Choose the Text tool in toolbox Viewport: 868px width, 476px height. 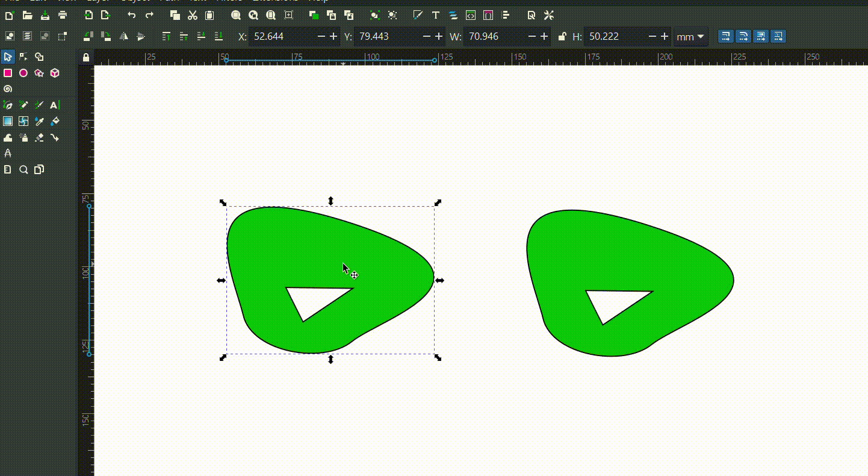pos(55,105)
